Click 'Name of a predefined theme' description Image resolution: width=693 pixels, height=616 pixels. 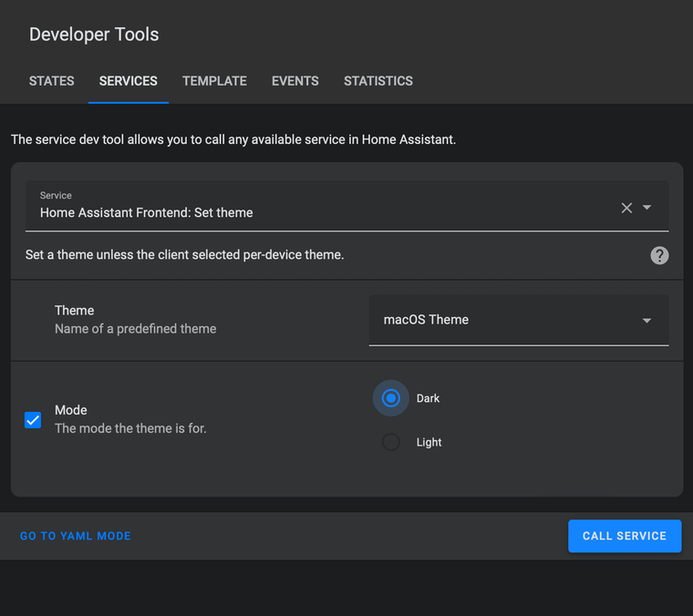136,329
